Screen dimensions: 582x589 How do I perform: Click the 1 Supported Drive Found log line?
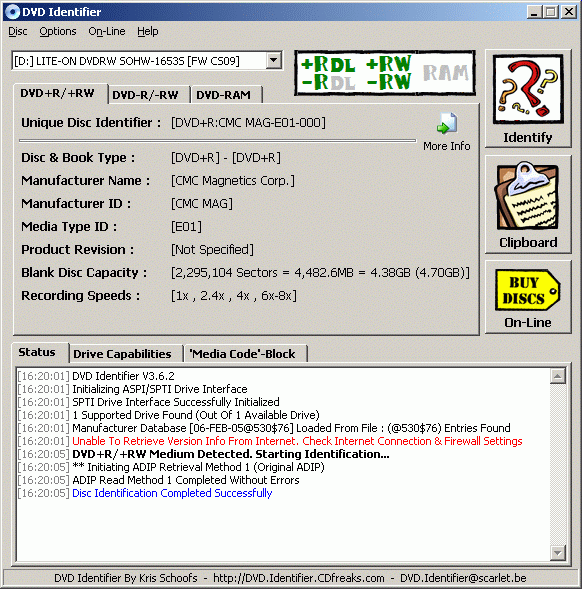(196, 415)
